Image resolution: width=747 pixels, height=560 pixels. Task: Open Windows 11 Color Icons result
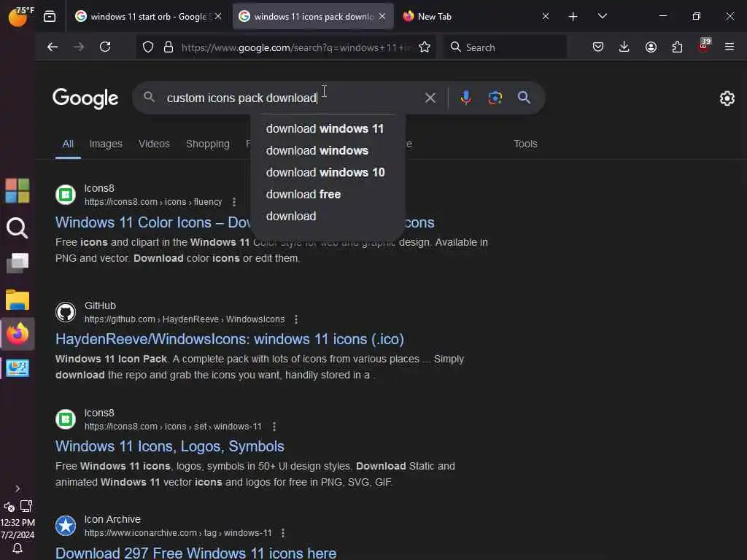click(x=152, y=222)
